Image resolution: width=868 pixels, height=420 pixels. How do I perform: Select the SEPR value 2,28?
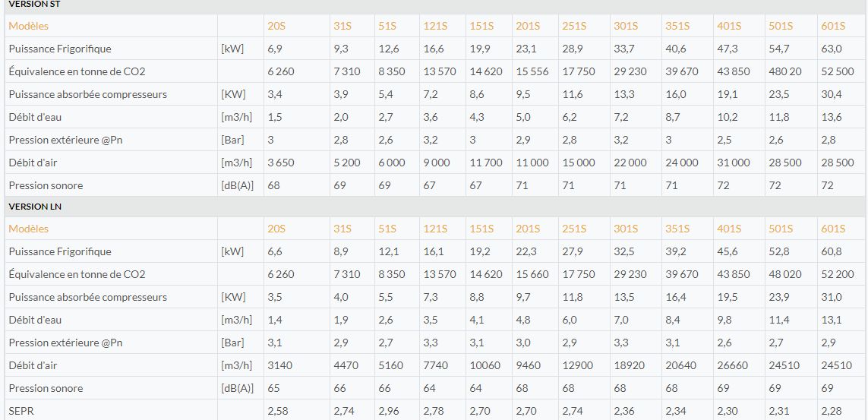pos(832,411)
